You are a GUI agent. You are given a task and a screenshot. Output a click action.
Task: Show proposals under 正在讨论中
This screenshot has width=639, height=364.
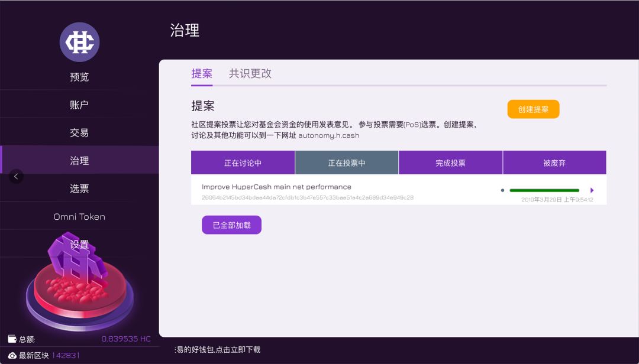pos(243,163)
